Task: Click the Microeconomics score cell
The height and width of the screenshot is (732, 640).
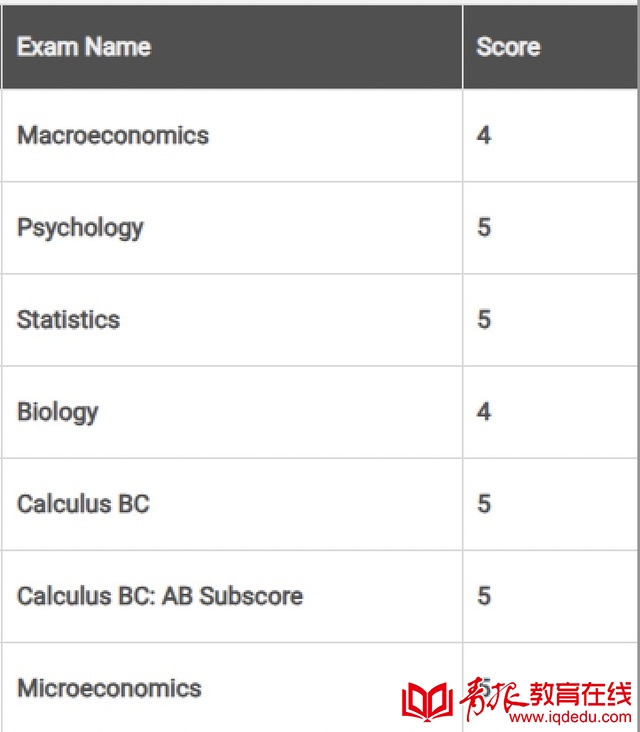Action: 484,688
